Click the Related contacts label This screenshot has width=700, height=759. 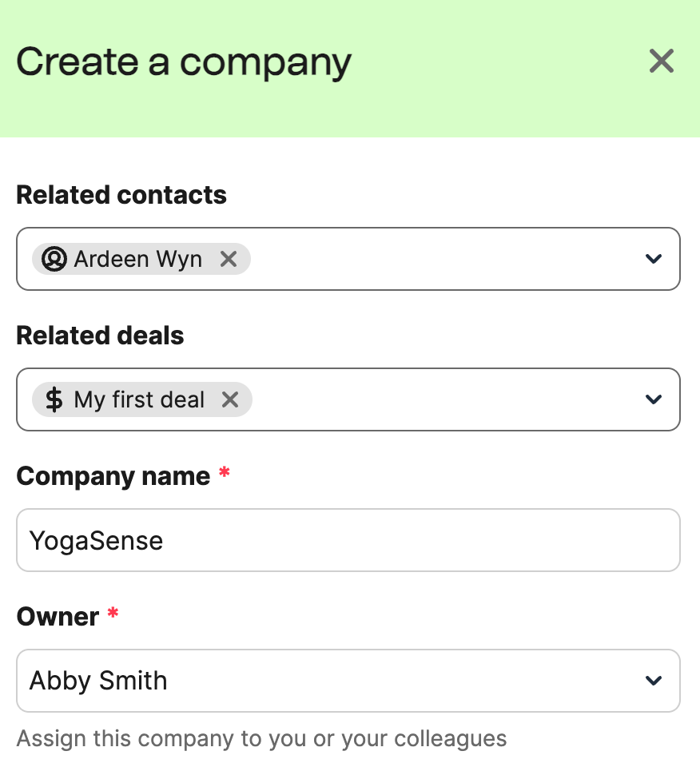coord(121,195)
